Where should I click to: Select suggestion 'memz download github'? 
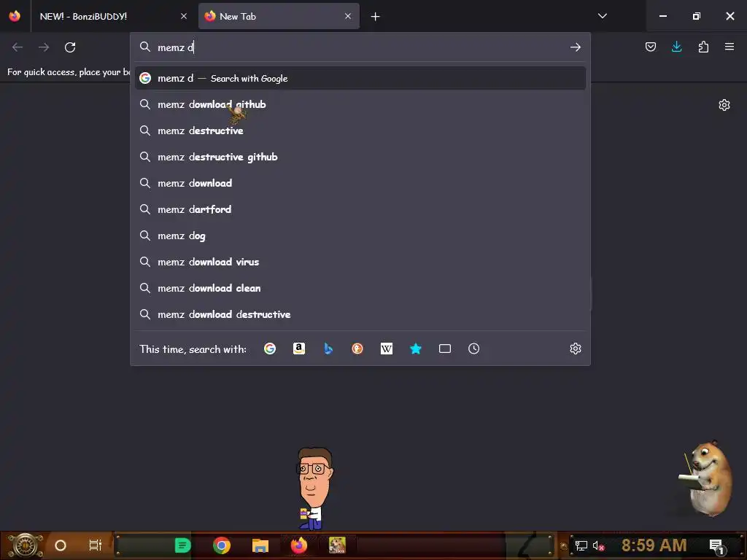pyautogui.click(x=360, y=104)
